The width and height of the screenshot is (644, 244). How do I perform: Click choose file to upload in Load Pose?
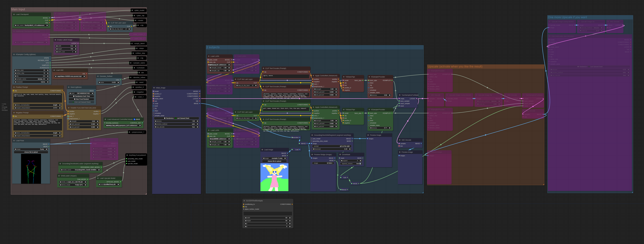[x=31, y=152]
